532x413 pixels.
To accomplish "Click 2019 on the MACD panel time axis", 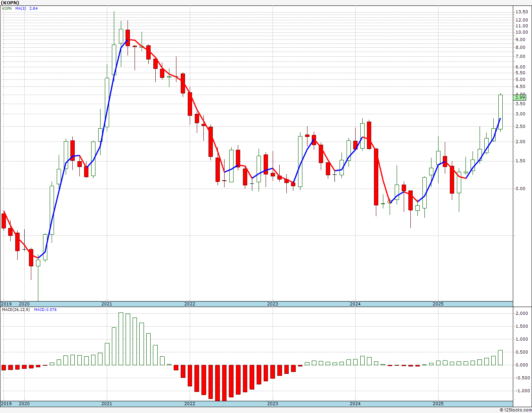I will [x=6, y=404].
